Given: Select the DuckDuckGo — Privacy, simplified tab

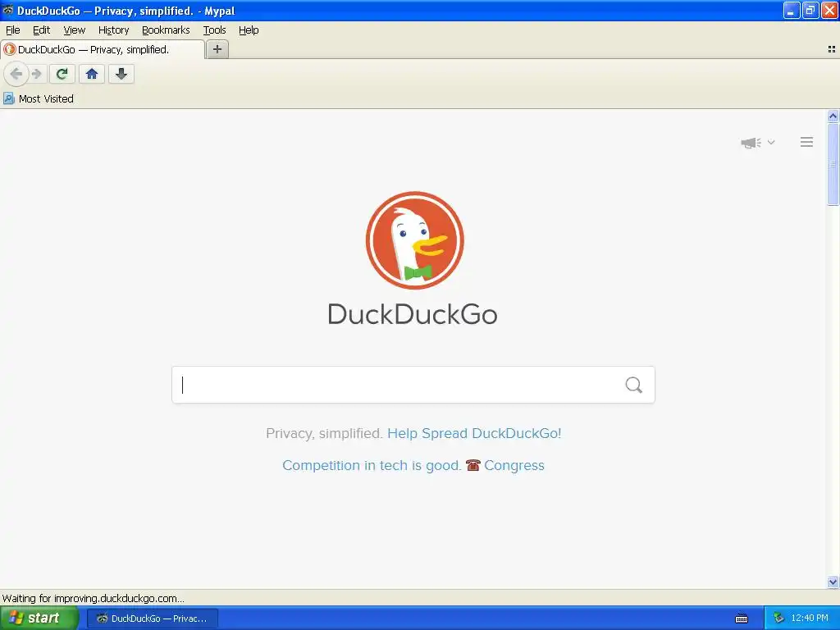Looking at the screenshot, I should (103, 49).
